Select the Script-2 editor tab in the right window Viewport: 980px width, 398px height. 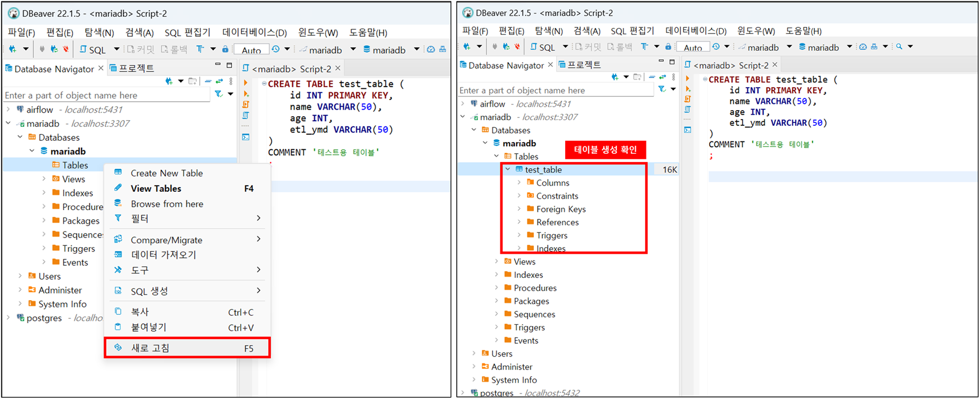tap(730, 65)
